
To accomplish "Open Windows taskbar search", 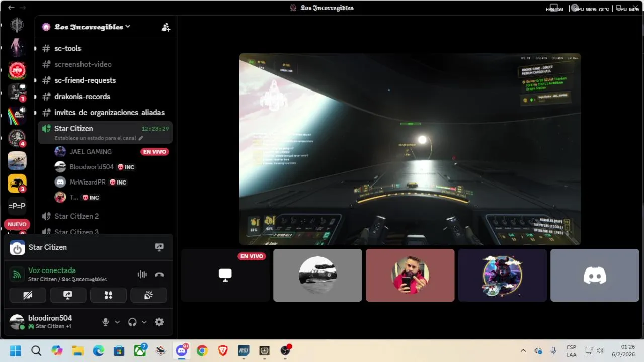I will tap(36, 351).
